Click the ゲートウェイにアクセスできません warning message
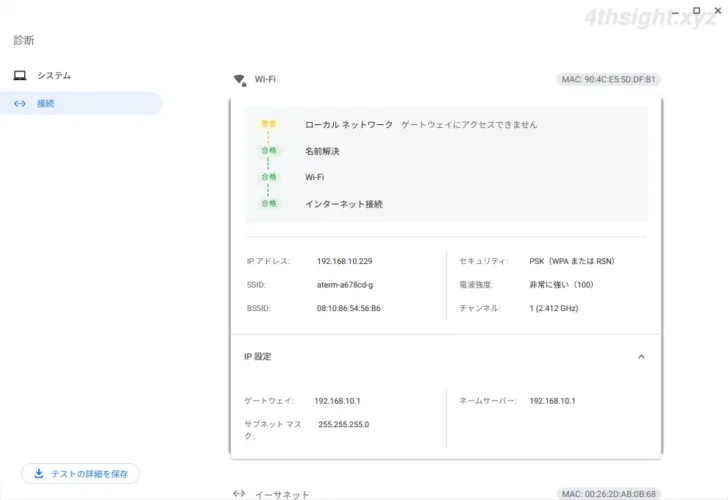Viewport: 728px width, 500px height. click(469, 124)
